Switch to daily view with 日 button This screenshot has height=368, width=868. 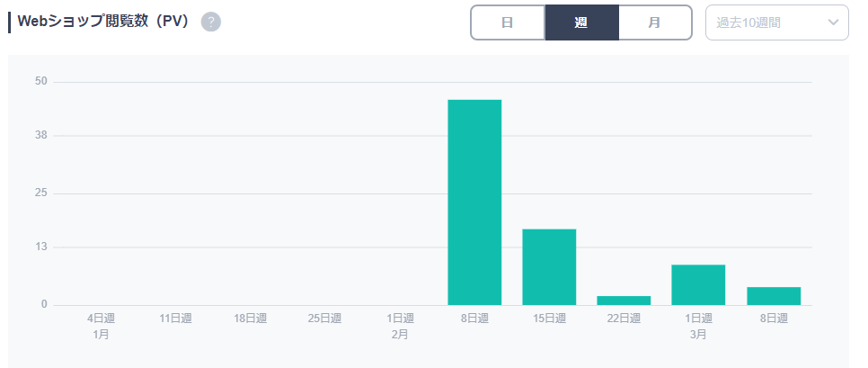508,22
